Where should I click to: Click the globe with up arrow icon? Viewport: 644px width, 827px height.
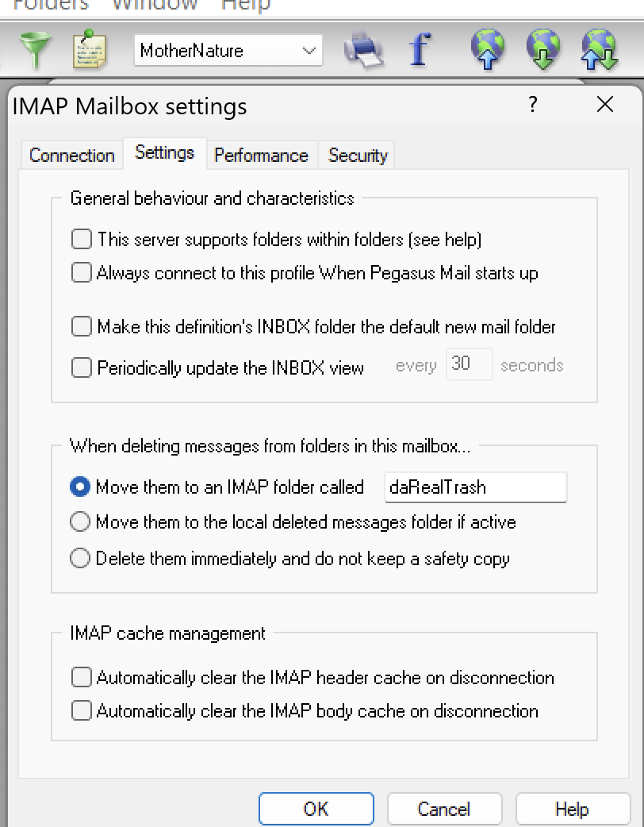(x=488, y=50)
